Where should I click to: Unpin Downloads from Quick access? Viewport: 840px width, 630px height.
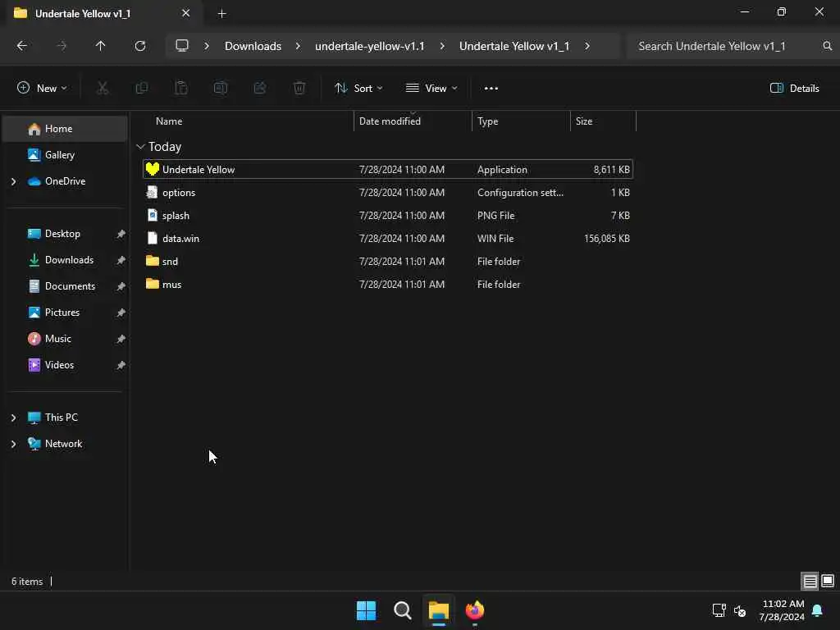[x=121, y=260]
